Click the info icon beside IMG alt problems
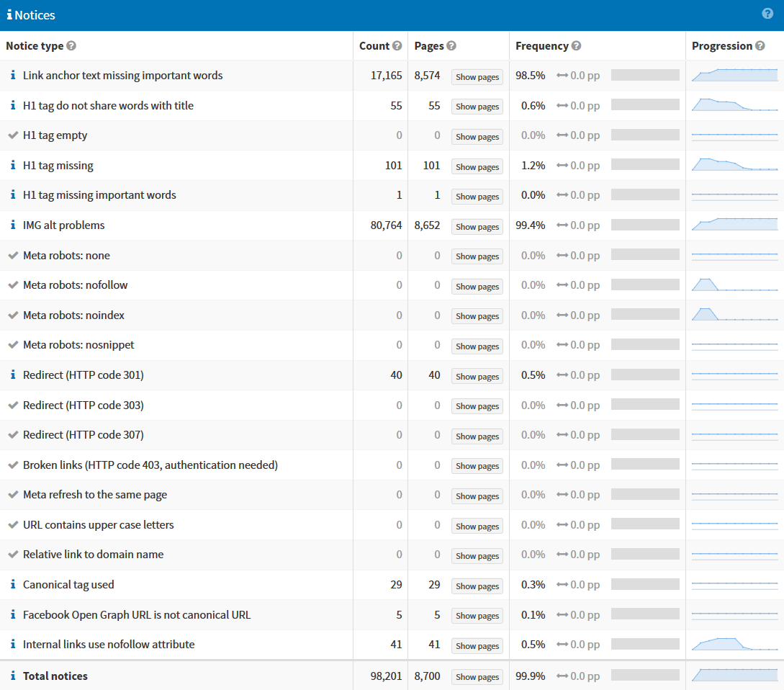This screenshot has height=690, width=784. coord(12,225)
